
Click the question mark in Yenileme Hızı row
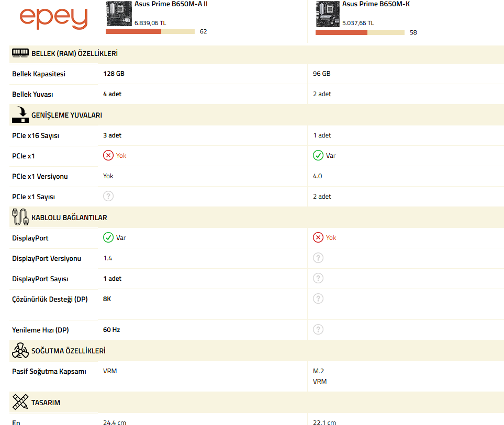[x=318, y=329]
